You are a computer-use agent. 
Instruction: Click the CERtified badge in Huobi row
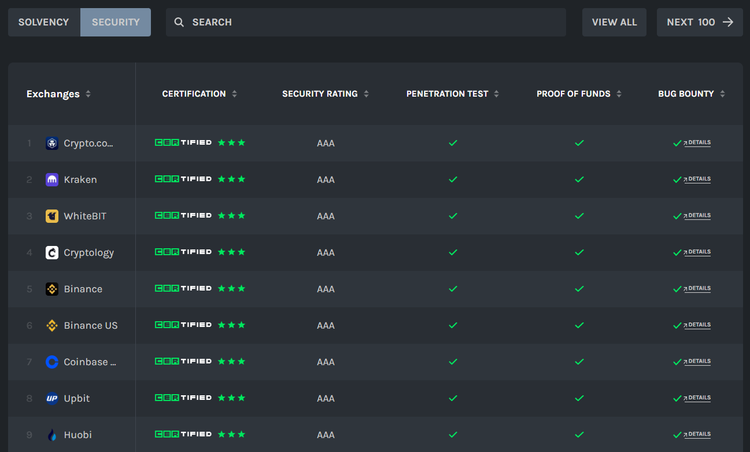pos(183,434)
